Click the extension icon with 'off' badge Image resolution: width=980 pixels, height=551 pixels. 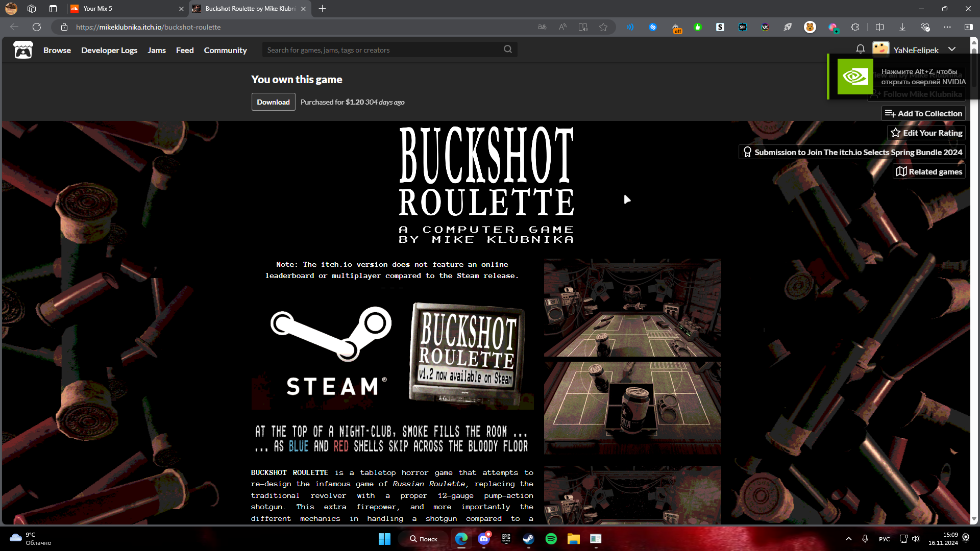click(676, 28)
